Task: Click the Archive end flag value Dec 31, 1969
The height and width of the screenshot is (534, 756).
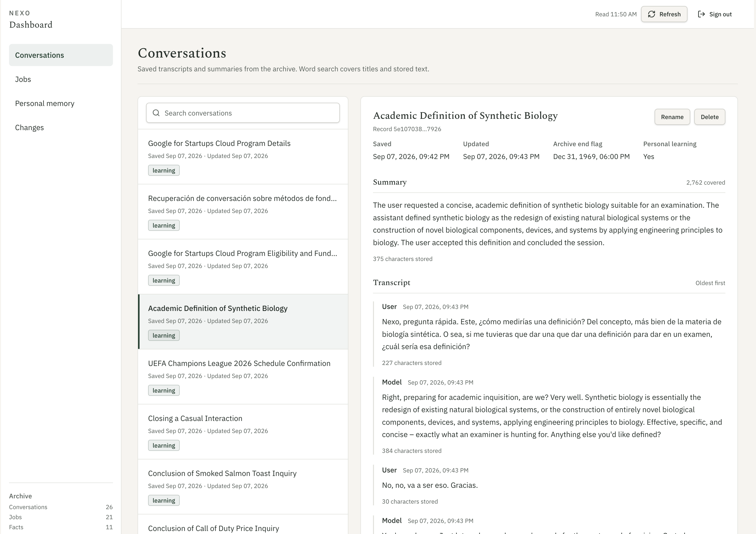Action: point(591,156)
